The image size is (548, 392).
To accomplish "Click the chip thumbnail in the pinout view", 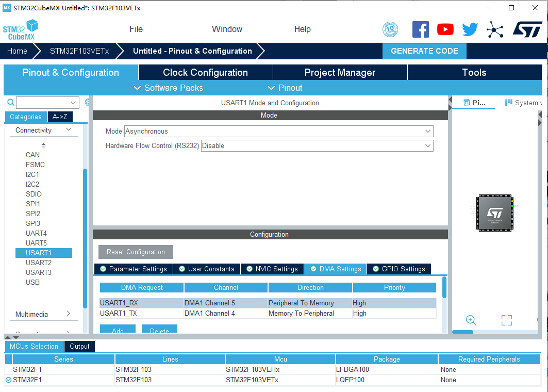I will click(x=494, y=213).
